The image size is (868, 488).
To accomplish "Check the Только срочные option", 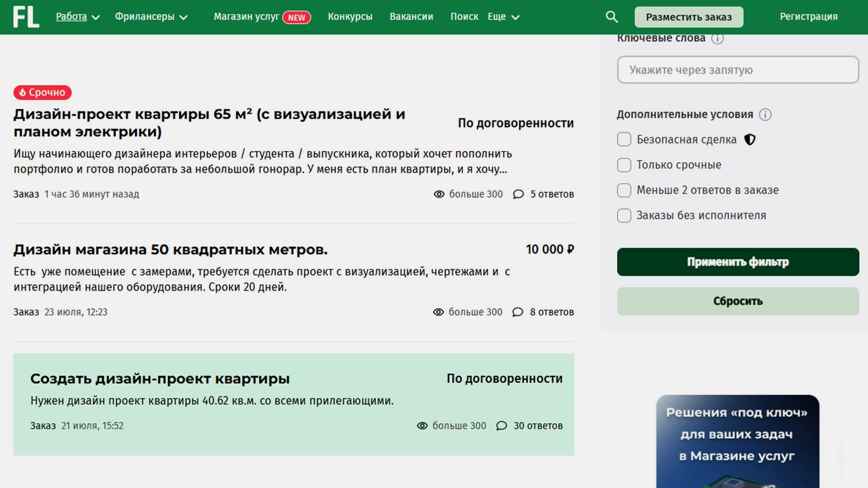I will pyautogui.click(x=624, y=165).
